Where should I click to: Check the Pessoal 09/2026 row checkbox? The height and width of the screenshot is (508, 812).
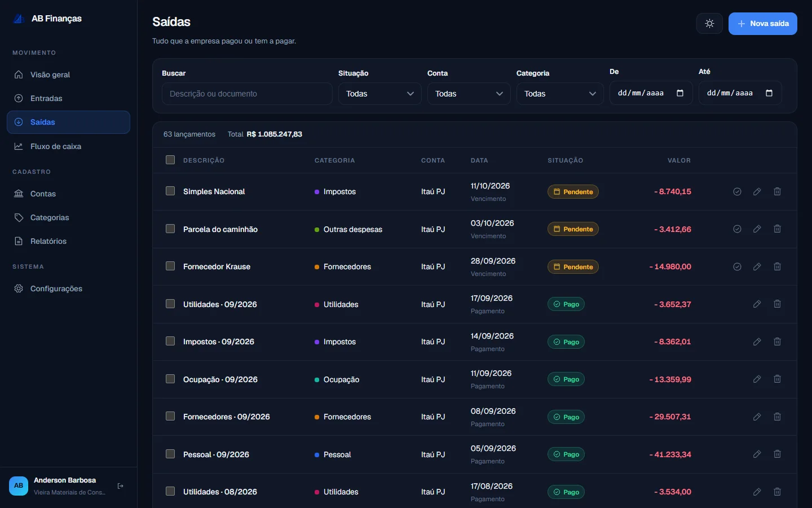tap(170, 454)
